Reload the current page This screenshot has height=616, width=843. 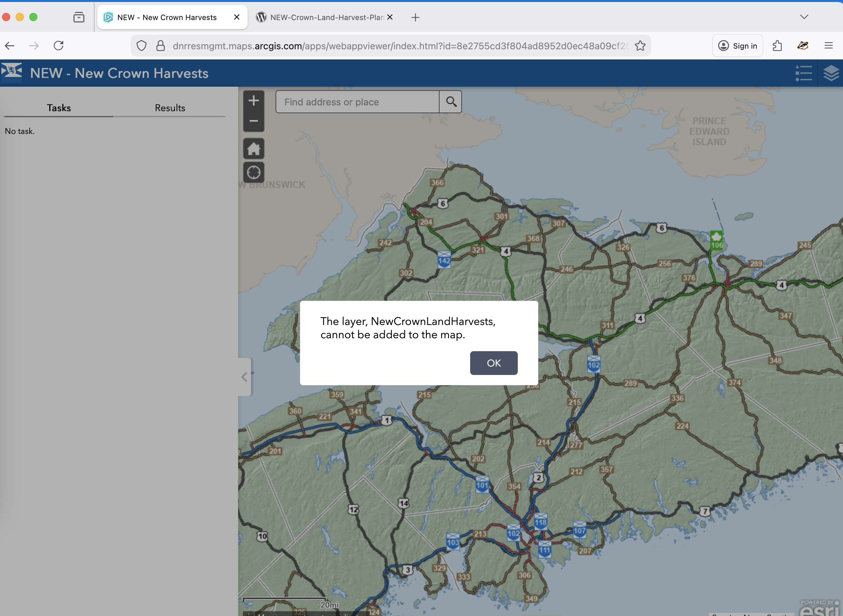(x=59, y=46)
